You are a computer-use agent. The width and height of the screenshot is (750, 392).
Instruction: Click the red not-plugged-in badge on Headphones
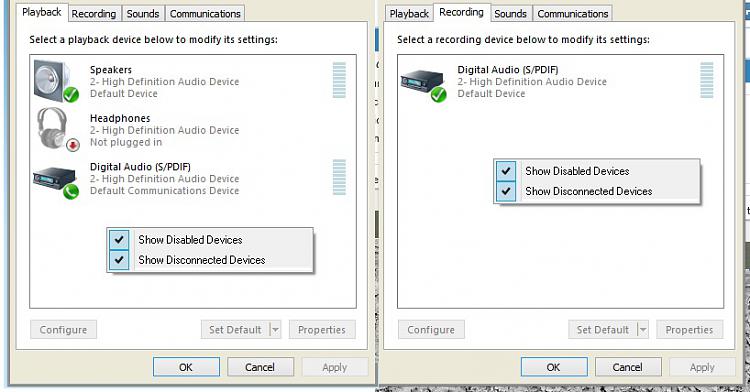click(x=73, y=144)
